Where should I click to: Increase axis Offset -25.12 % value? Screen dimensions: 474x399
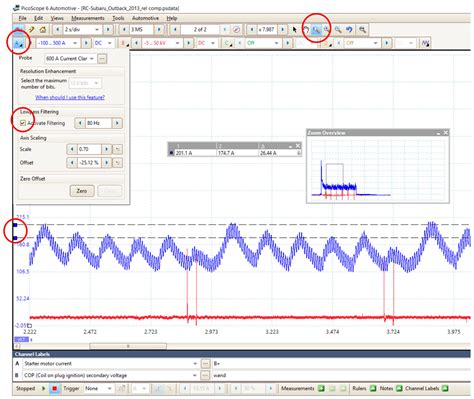(x=106, y=163)
